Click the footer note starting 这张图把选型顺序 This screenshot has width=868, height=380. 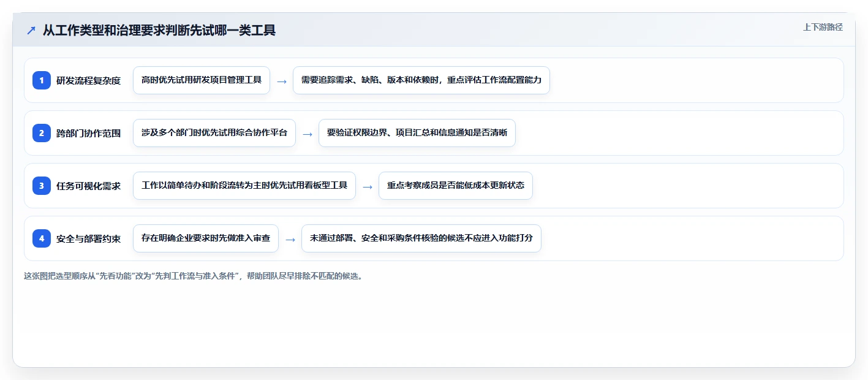[x=194, y=276]
